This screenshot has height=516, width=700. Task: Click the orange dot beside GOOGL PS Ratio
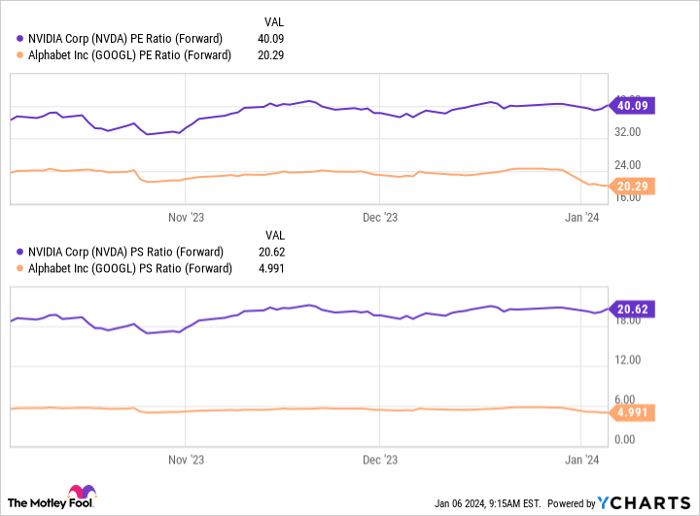click(20, 268)
